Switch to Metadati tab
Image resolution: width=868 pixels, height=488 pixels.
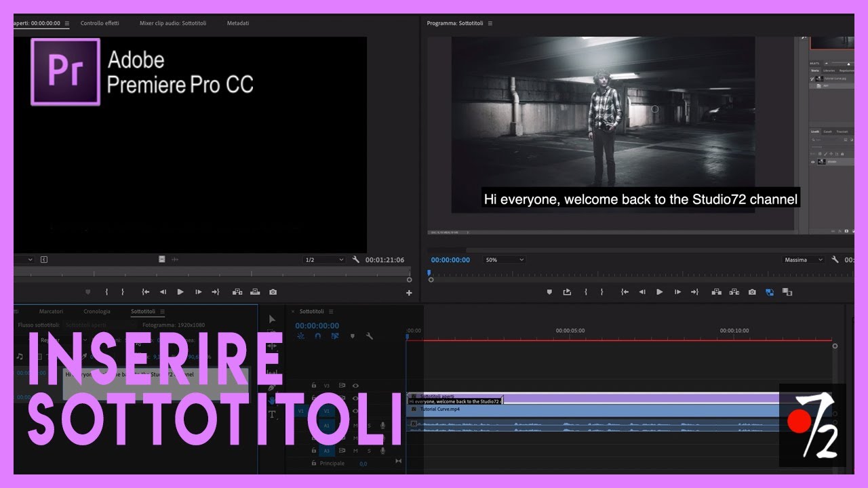point(238,23)
